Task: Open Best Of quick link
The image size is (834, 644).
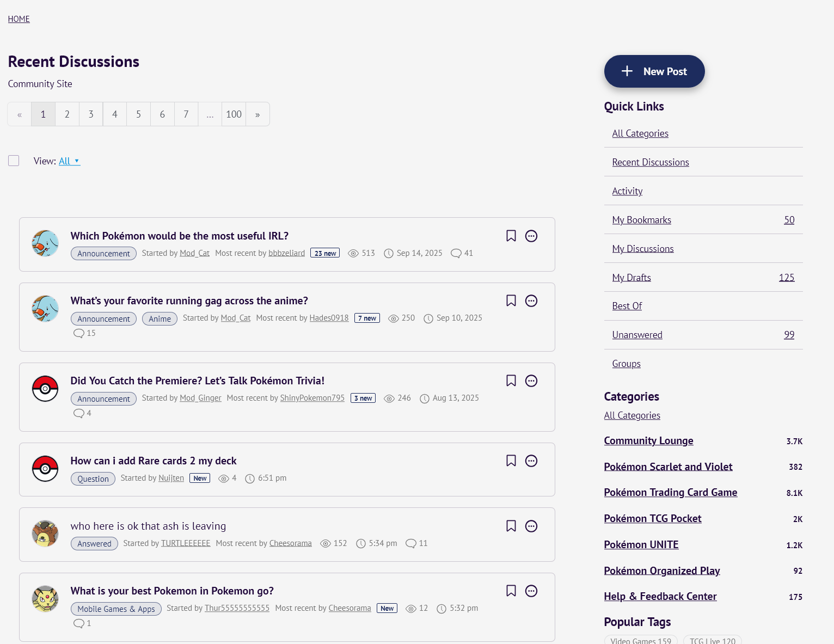Action: point(627,306)
